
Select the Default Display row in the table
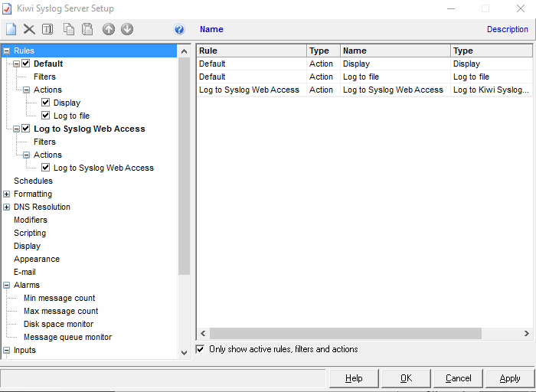click(x=364, y=64)
